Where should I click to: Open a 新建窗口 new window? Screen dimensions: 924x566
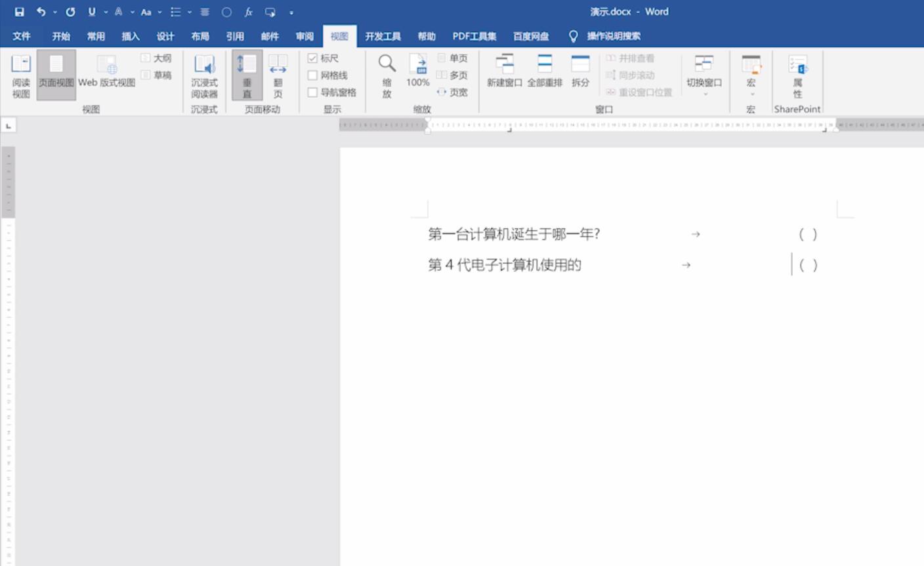tap(505, 71)
